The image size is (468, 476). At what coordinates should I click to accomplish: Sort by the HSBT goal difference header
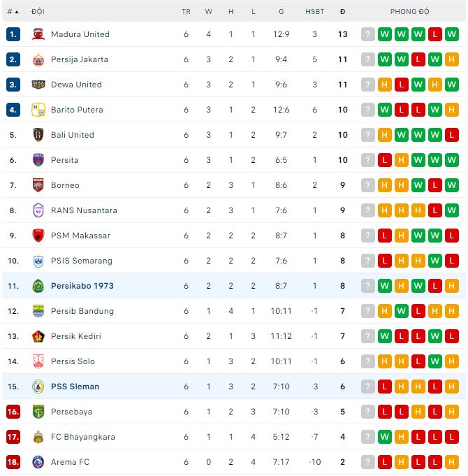pos(314,12)
